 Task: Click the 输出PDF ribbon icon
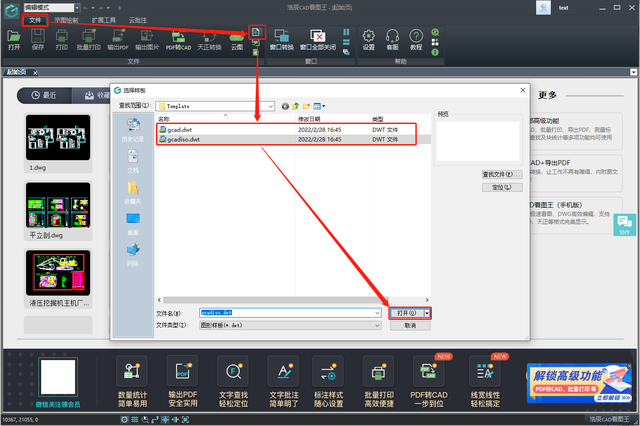tap(118, 40)
